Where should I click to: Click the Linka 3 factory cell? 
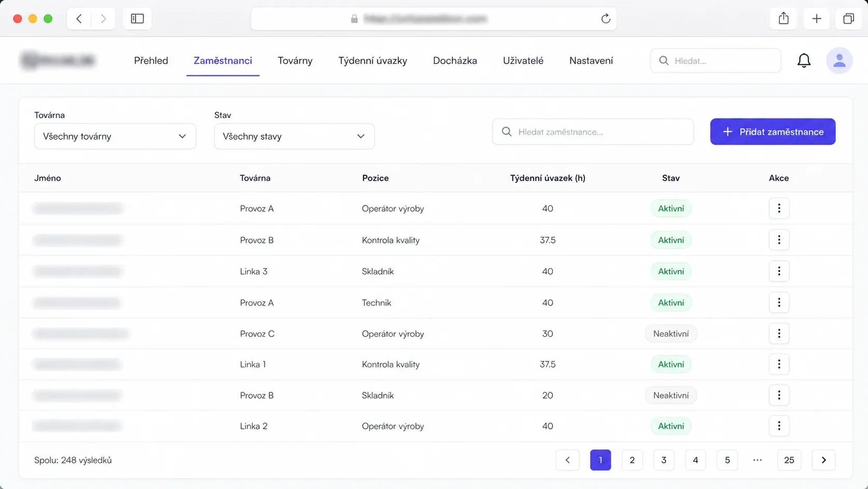253,271
